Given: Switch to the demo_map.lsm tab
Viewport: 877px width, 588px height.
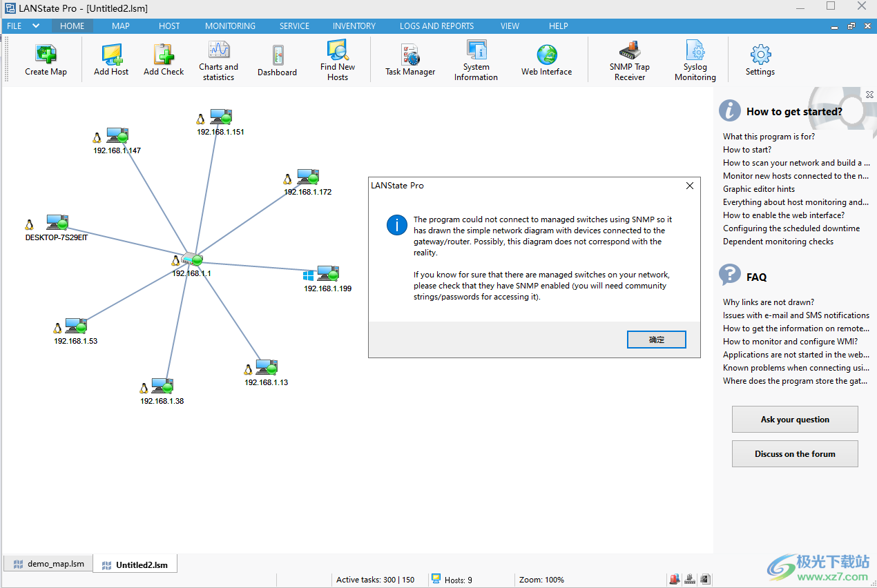Looking at the screenshot, I should [48, 564].
